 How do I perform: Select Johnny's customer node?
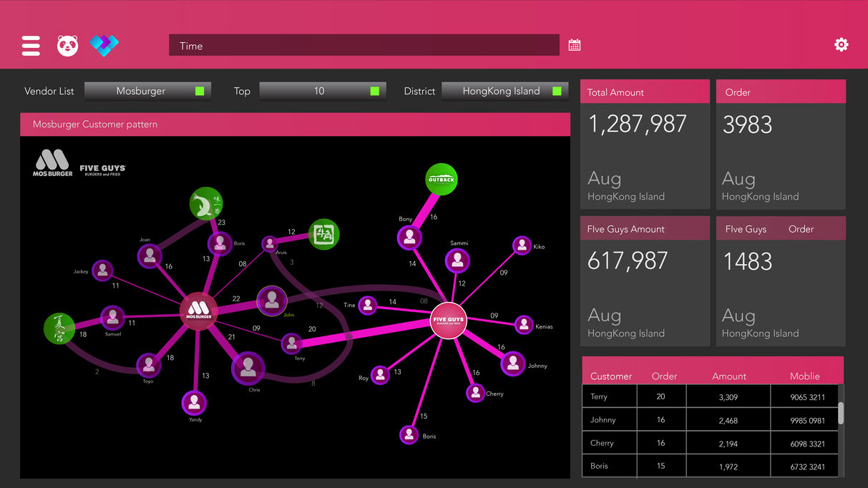[513, 363]
